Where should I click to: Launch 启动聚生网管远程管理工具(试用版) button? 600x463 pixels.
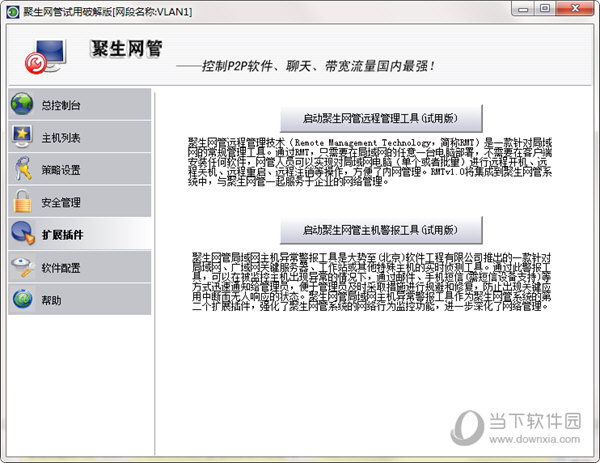click(381, 118)
